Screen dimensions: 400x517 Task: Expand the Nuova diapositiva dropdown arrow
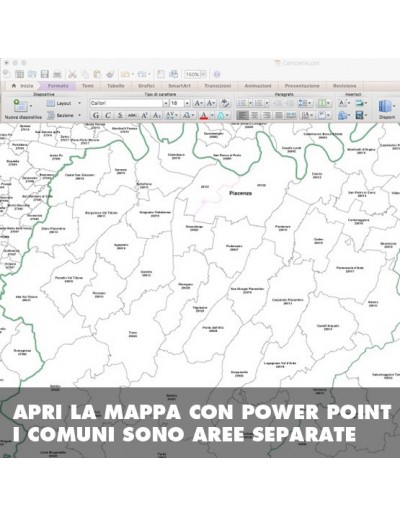tap(31, 106)
